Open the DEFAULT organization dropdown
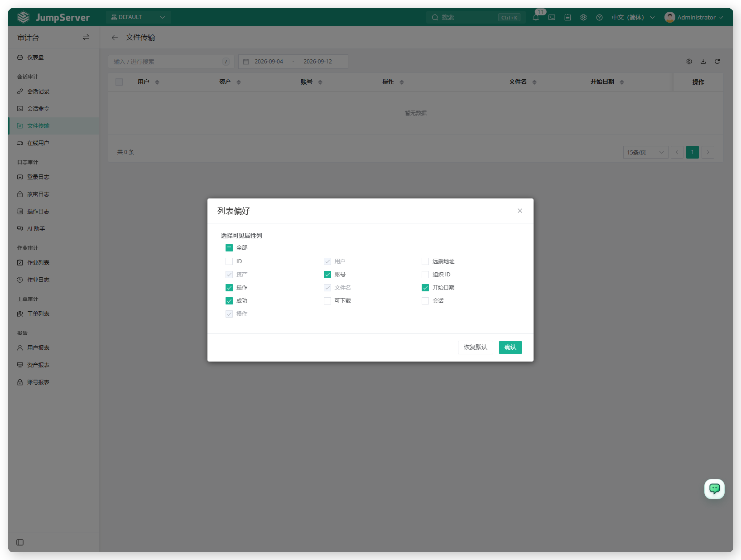Viewport: 741px width, 560px height. 138,17
